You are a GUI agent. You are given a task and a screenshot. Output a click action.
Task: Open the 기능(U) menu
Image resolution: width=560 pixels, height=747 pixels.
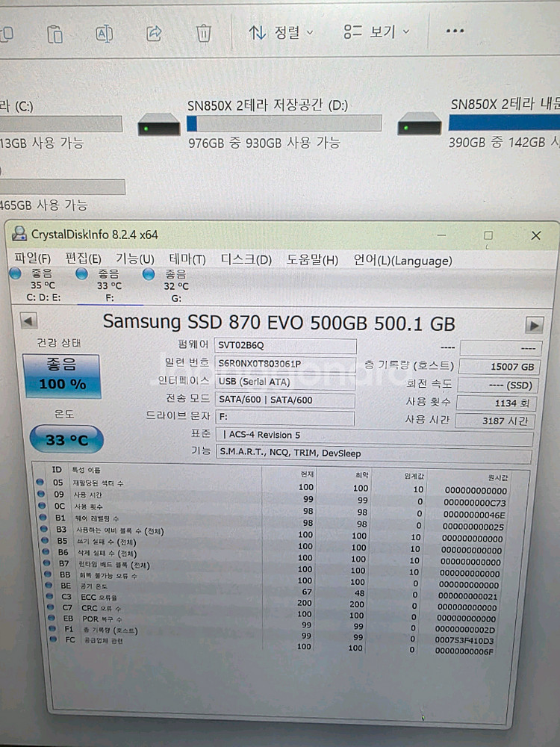click(x=135, y=259)
